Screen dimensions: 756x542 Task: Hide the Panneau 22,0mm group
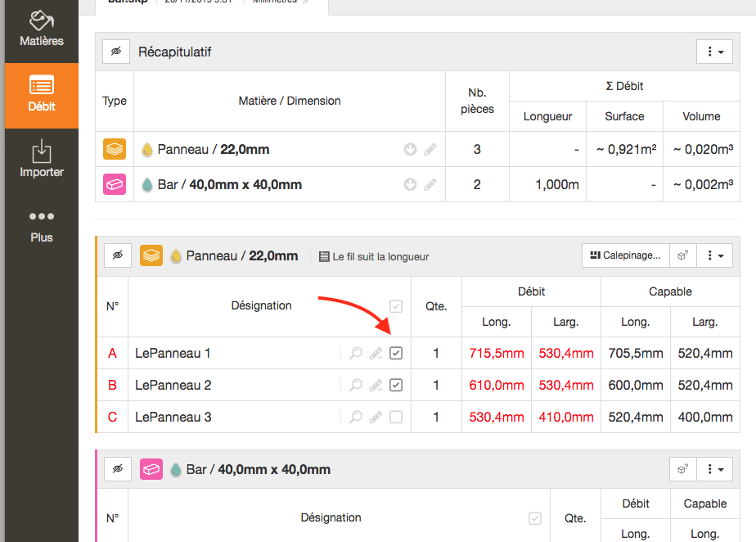(118, 256)
